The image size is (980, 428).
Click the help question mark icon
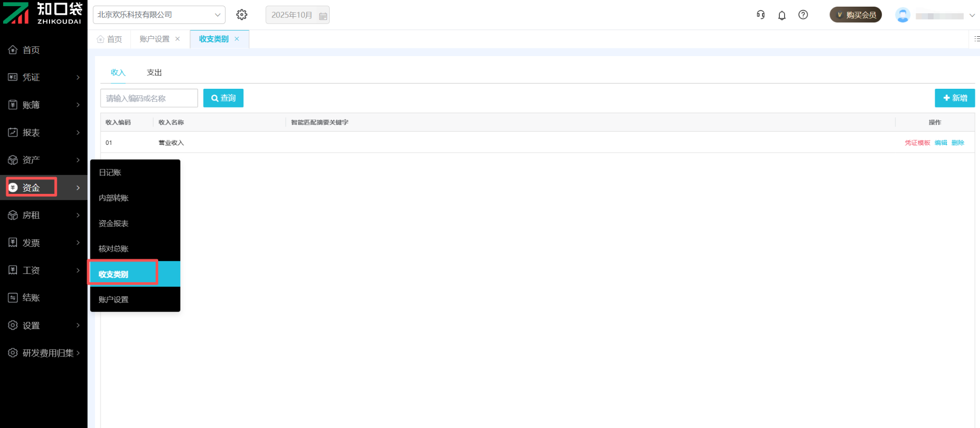[x=803, y=15]
